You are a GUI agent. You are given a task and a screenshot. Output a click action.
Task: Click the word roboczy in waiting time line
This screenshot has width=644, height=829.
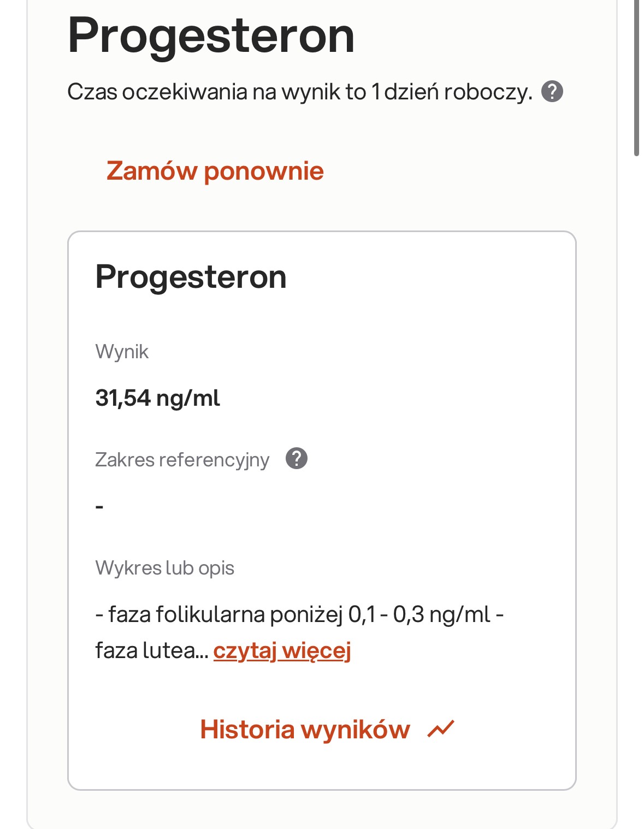click(488, 92)
